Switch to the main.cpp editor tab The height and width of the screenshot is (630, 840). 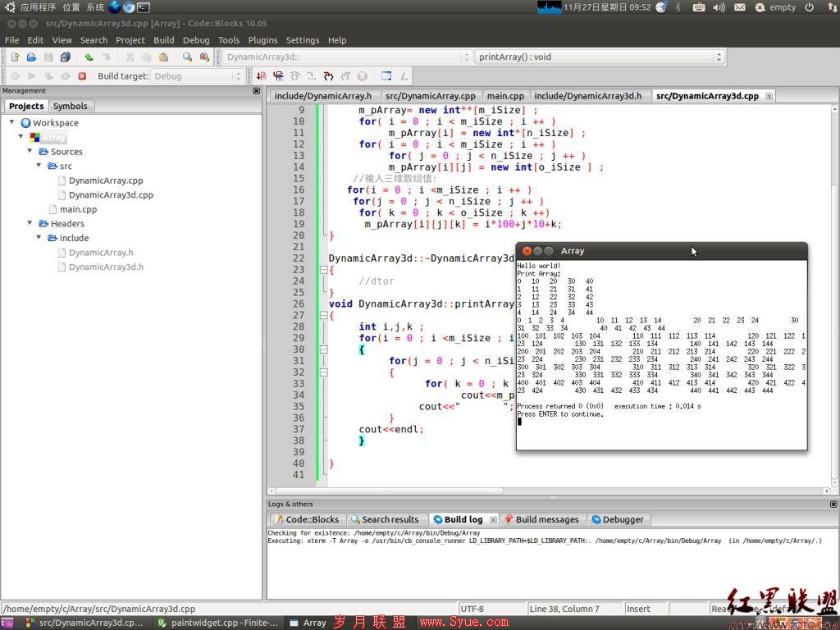coord(505,96)
